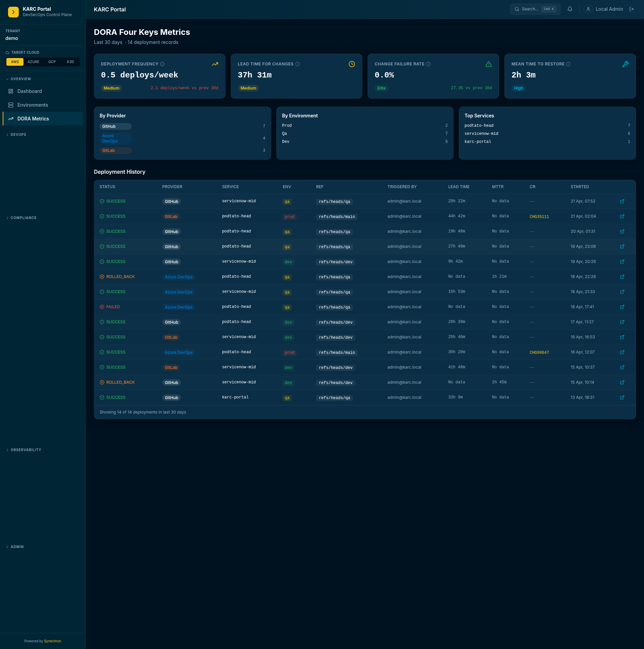Open external link for 19 Apr, 20:26 deployment
The width and height of the screenshot is (644, 649).
pos(622,262)
